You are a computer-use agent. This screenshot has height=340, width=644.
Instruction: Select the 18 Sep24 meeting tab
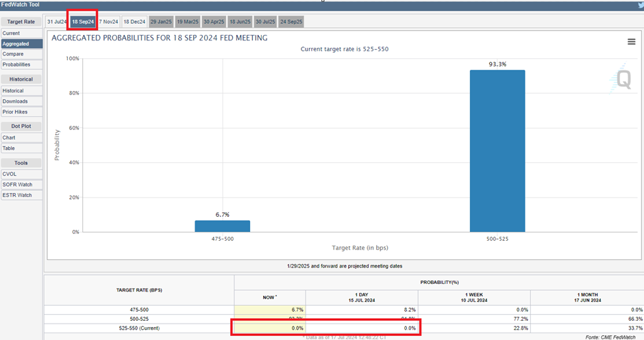pos(82,22)
